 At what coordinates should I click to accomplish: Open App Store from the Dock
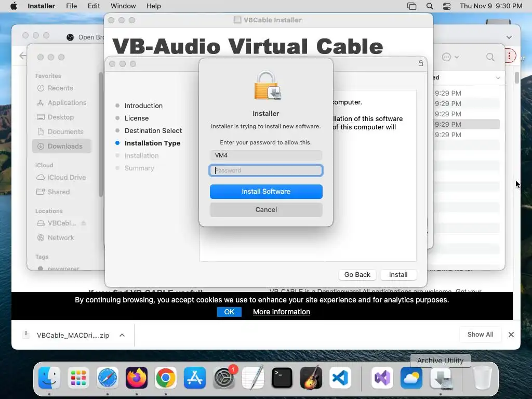(195, 378)
